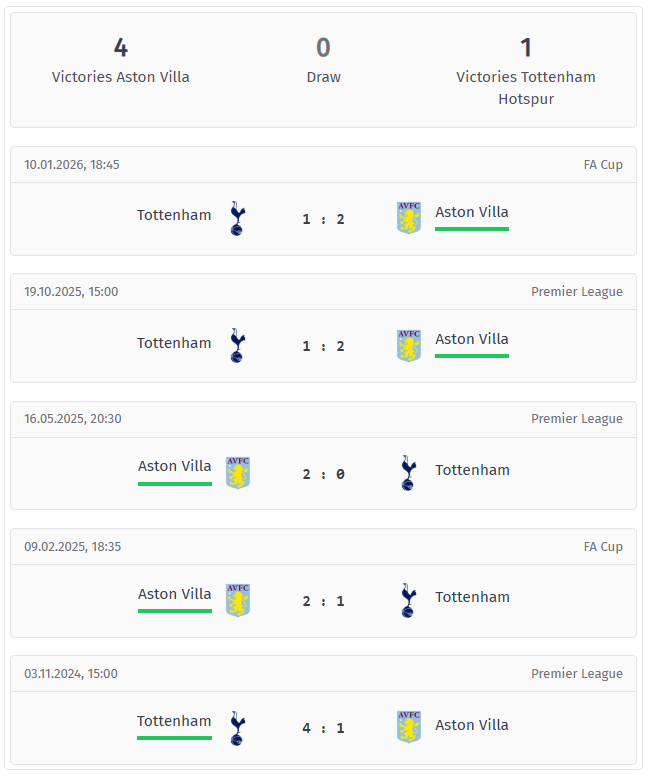The height and width of the screenshot is (777, 649).
Task: Select Aston Villa name in 10.01.2026 match
Action: point(472,212)
